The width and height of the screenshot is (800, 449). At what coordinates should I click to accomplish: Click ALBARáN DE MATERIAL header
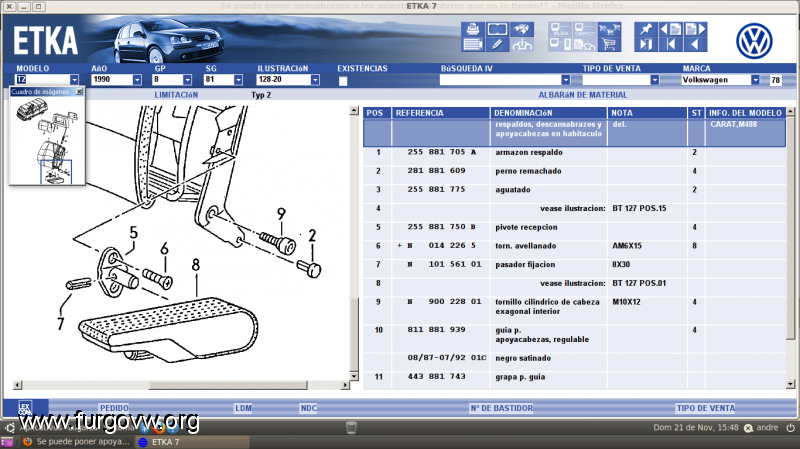click(x=583, y=95)
